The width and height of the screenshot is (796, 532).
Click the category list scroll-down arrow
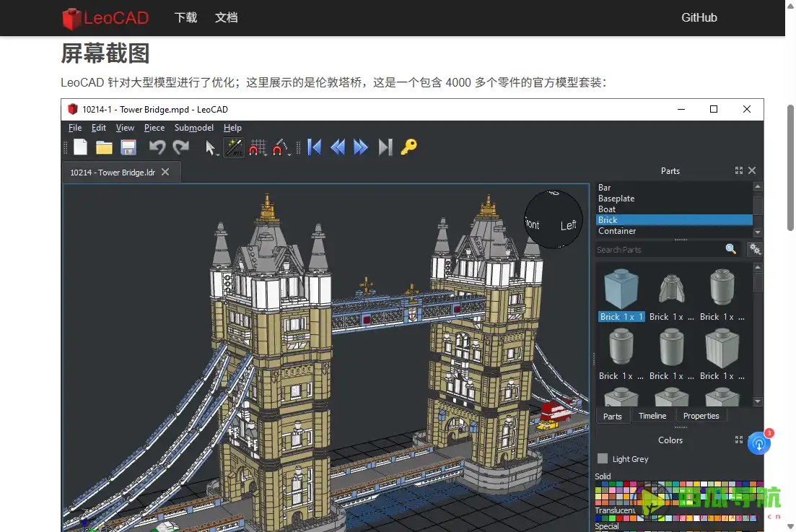[758, 232]
